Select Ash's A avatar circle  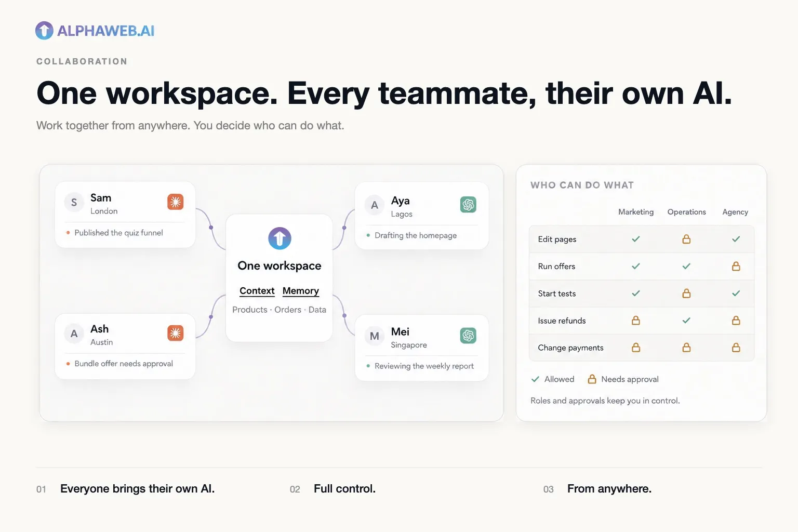pyautogui.click(x=74, y=334)
